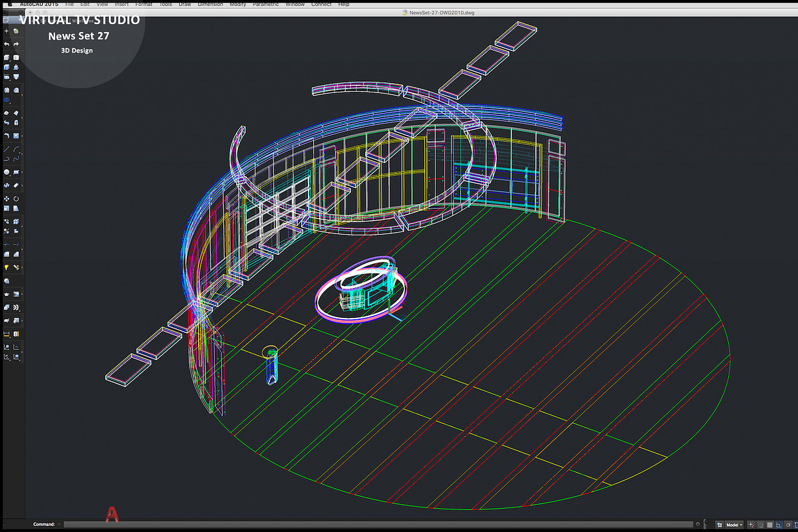
Task: Click the Redo arrow in the left toolbar
Action: click(x=16, y=44)
